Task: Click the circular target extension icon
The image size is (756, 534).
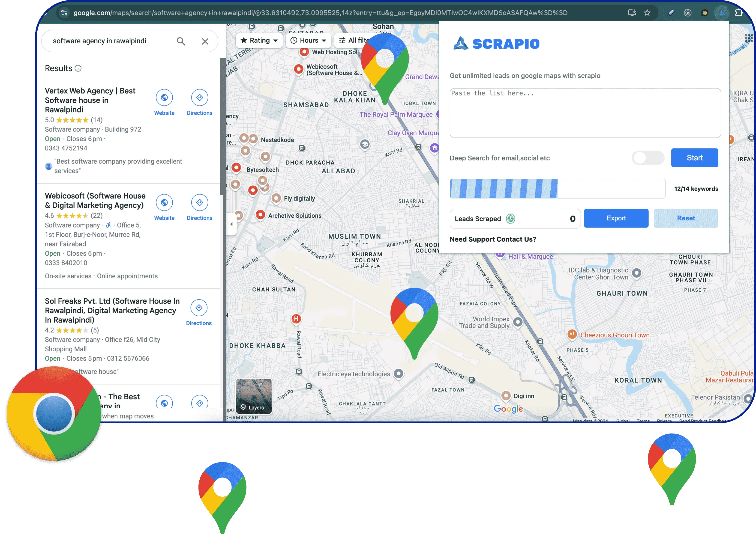Action: [687, 13]
